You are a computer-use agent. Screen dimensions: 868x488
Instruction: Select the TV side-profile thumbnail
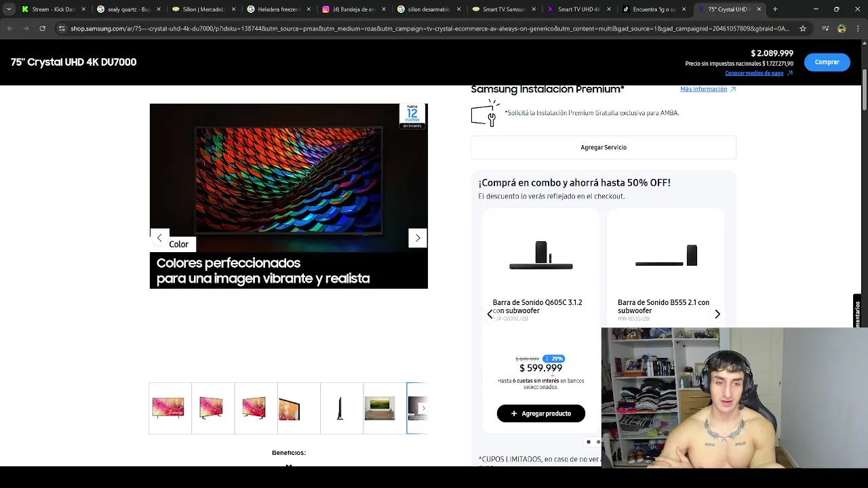click(x=340, y=408)
